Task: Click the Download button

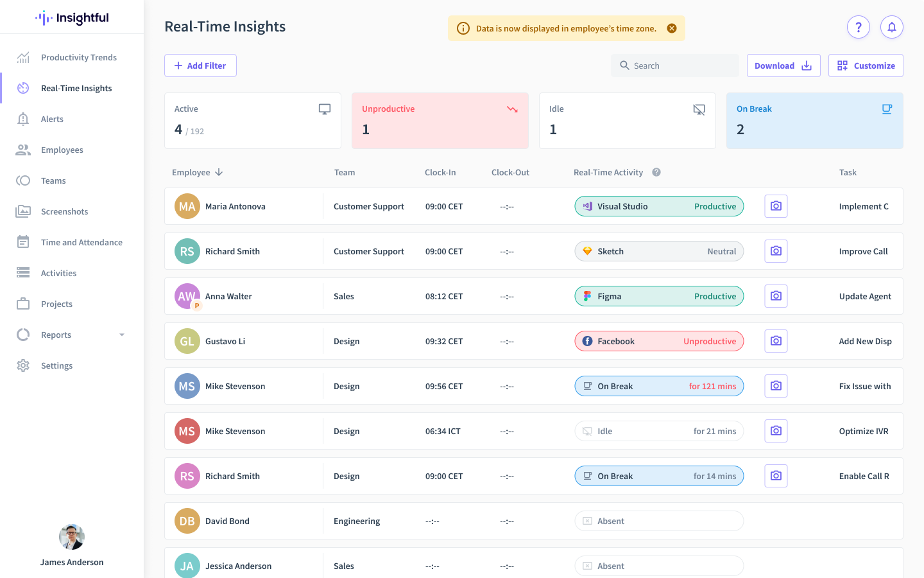Action: [x=783, y=66]
